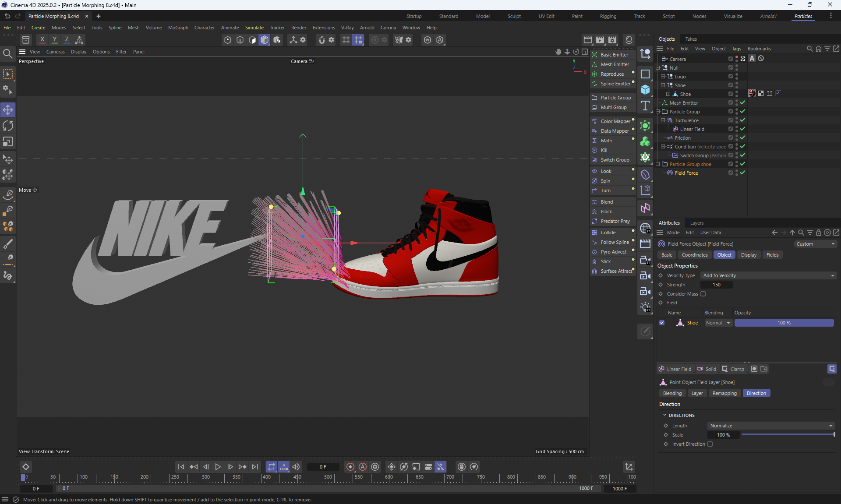Open the Simulate menu
The width and height of the screenshot is (841, 504).
point(254,28)
